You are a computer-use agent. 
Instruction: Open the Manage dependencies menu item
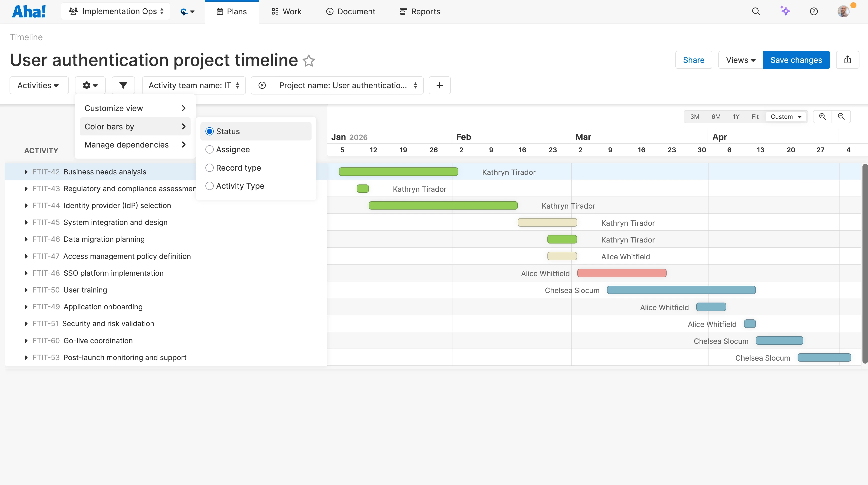click(x=127, y=144)
